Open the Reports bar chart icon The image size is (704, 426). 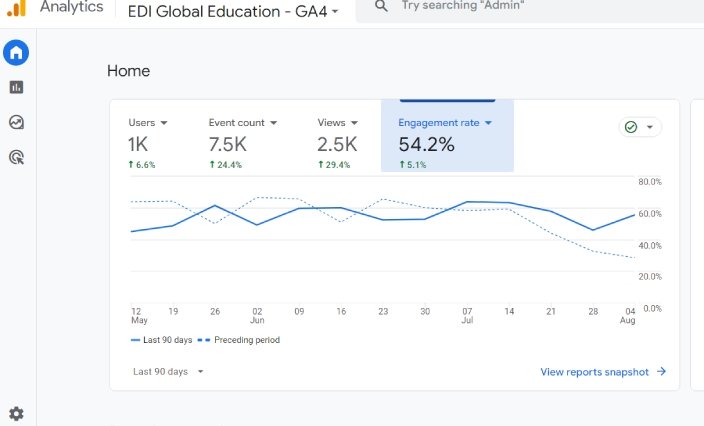click(x=16, y=87)
